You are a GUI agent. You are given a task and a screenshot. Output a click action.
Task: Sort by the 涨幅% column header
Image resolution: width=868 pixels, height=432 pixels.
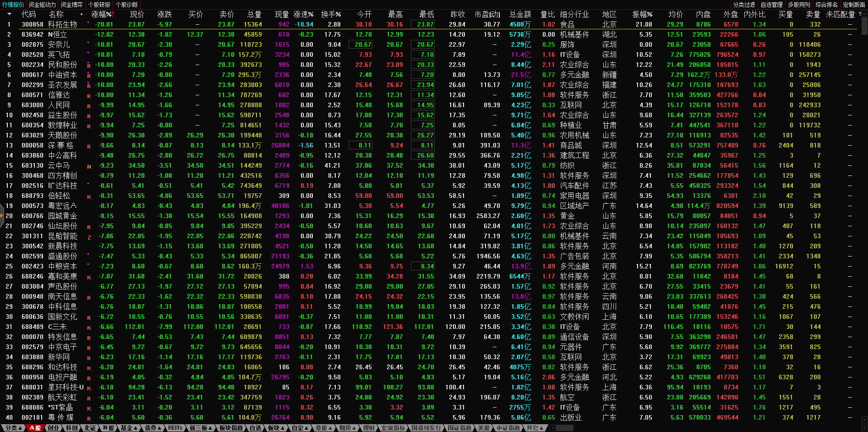click(x=101, y=14)
